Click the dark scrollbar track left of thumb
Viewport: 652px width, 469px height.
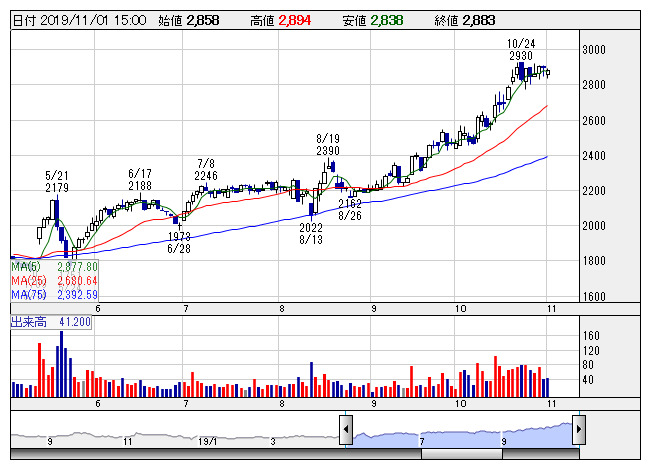216,454
